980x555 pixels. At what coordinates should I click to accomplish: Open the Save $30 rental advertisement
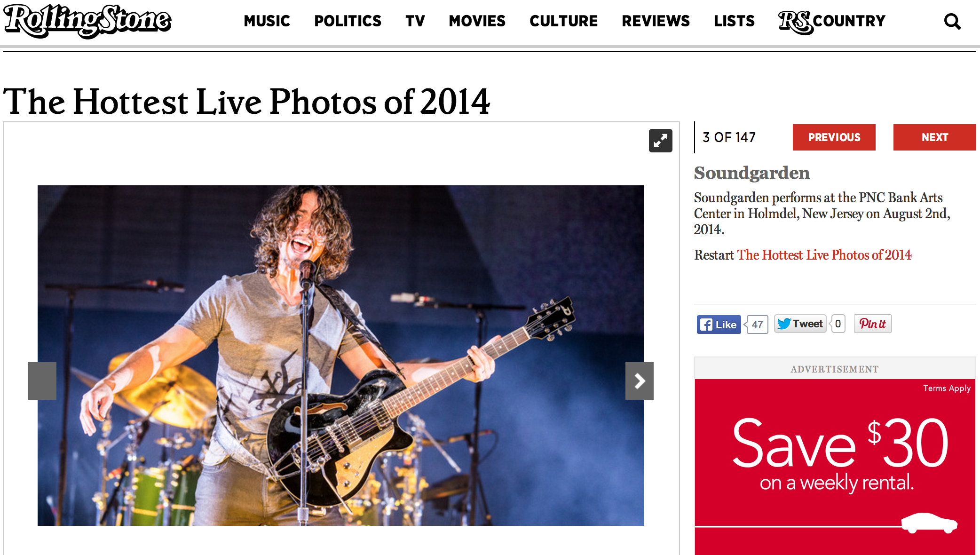click(835, 467)
